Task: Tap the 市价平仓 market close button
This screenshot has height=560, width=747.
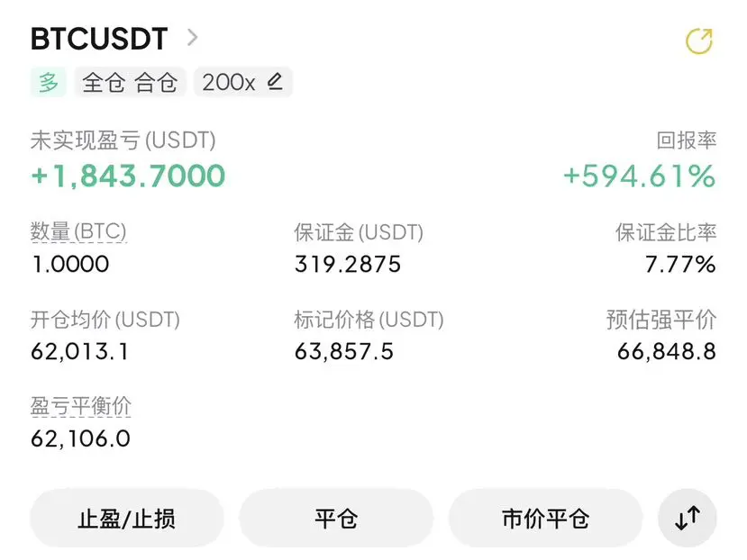Action: click(x=545, y=518)
